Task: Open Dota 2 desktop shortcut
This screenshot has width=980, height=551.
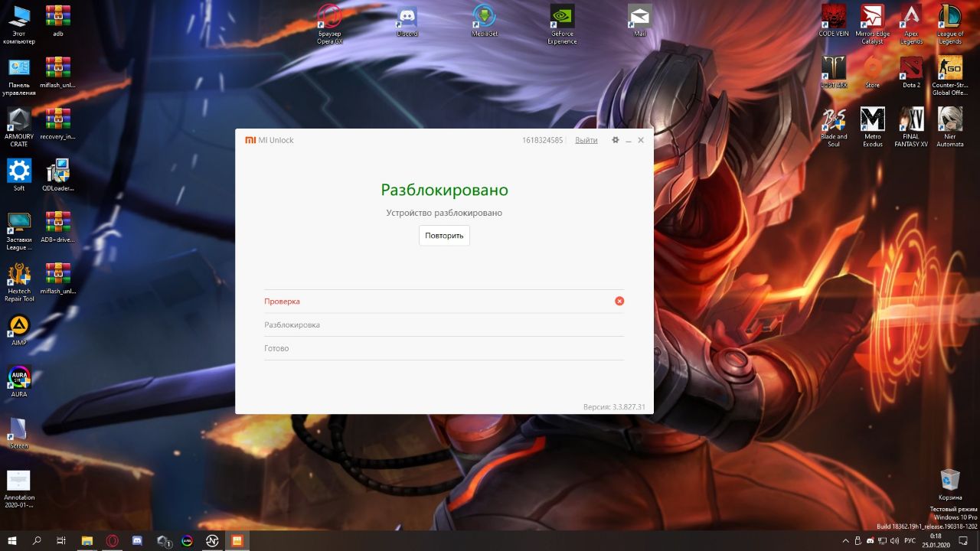Action: (911, 73)
